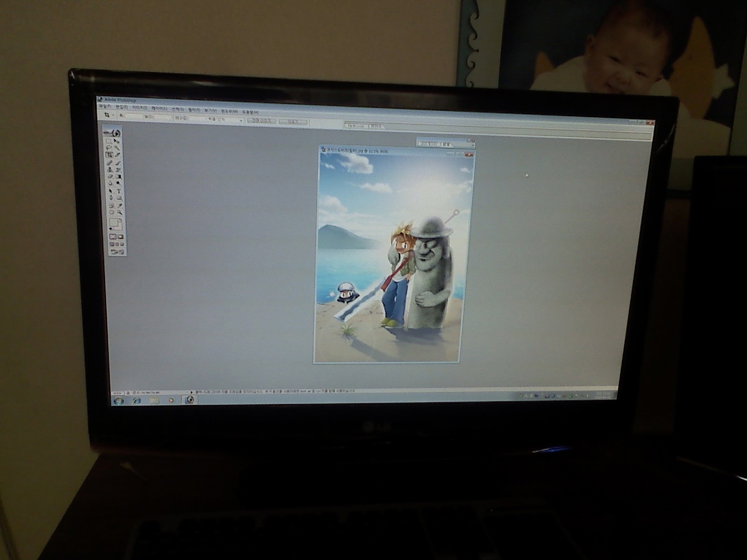The width and height of the screenshot is (747, 560).
Task: Reset default foreground and background colors
Action: [x=111, y=229]
